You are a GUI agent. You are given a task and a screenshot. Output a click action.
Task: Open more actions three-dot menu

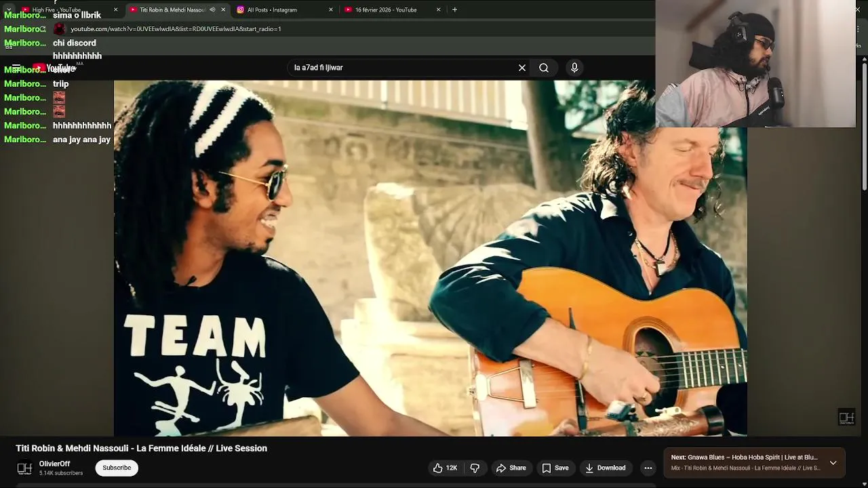pyautogui.click(x=648, y=468)
